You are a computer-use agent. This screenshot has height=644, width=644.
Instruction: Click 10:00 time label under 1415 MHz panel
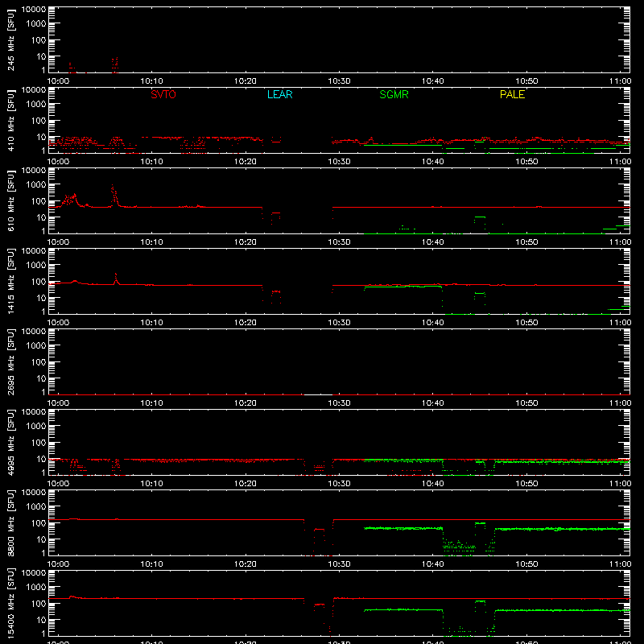point(58,323)
